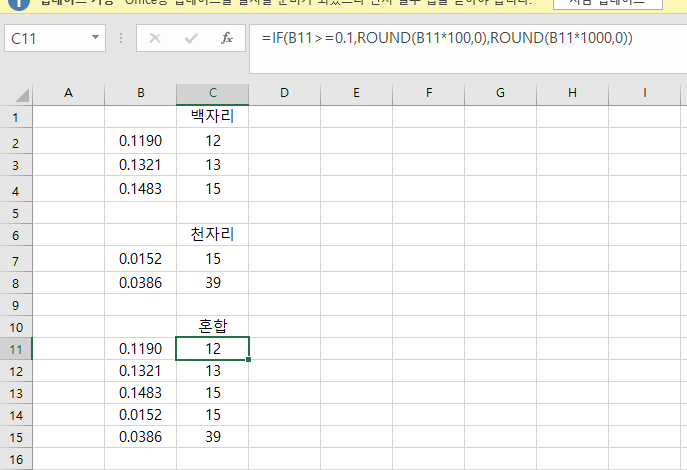This screenshot has height=470, width=687.
Task: Click cell B12 containing 0.1321
Action: pyautogui.click(x=141, y=371)
